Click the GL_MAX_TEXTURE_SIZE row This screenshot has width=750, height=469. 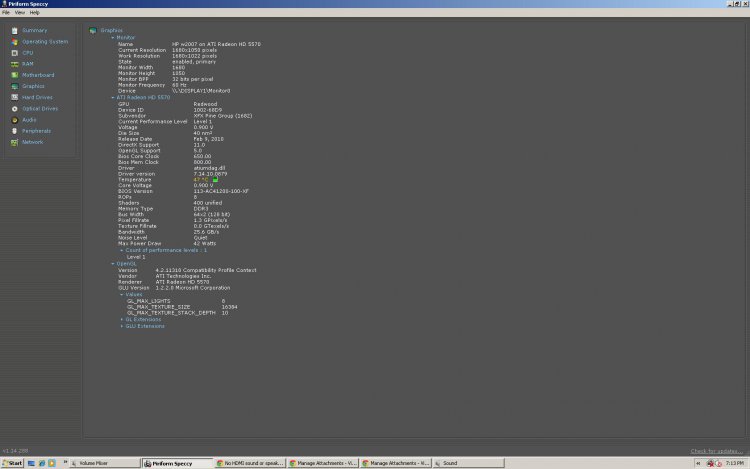pyautogui.click(x=182, y=307)
